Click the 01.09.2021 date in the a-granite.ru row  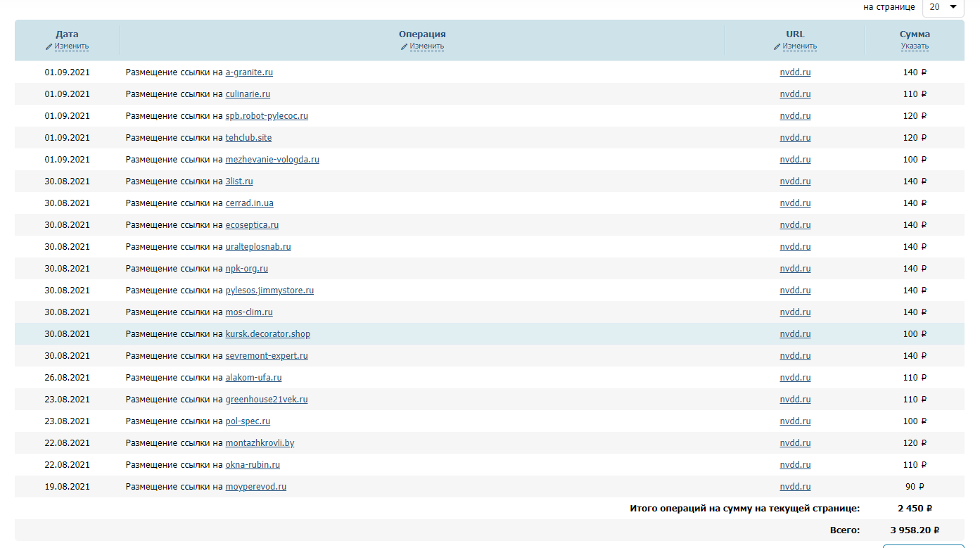pyautogui.click(x=67, y=72)
